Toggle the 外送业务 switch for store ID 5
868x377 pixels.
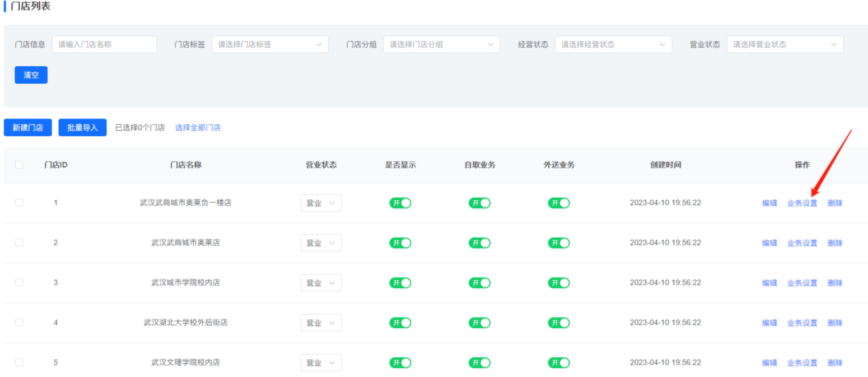(559, 363)
